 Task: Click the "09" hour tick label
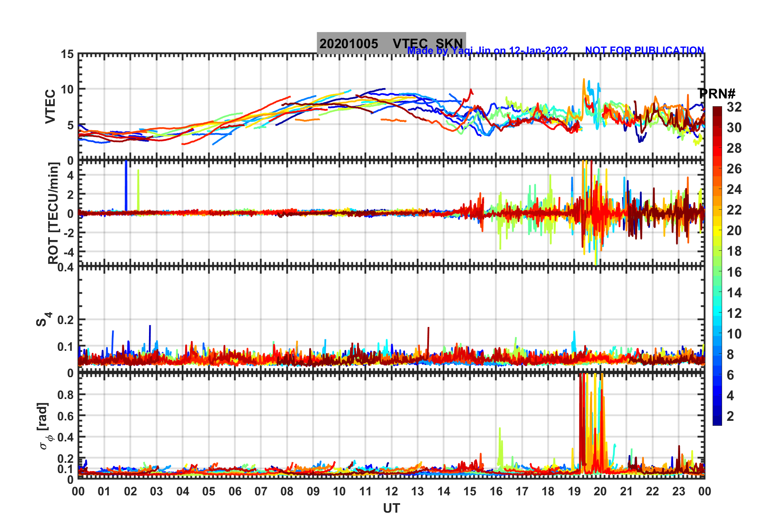coord(313,491)
